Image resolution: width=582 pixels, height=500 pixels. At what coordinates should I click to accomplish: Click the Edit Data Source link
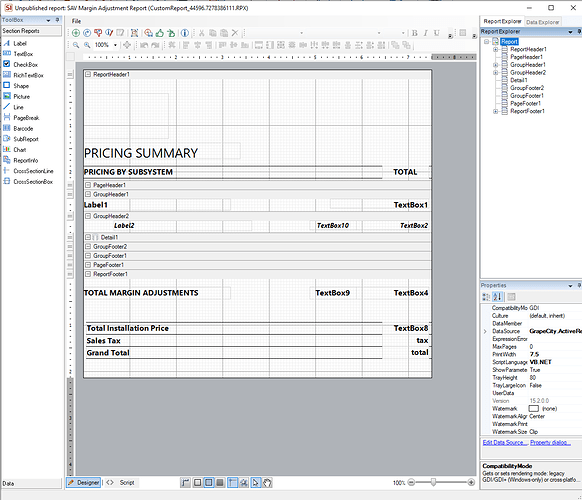point(505,442)
